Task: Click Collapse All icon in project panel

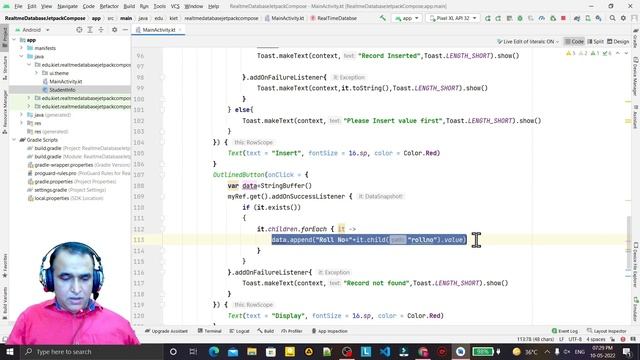Action: click(x=101, y=30)
